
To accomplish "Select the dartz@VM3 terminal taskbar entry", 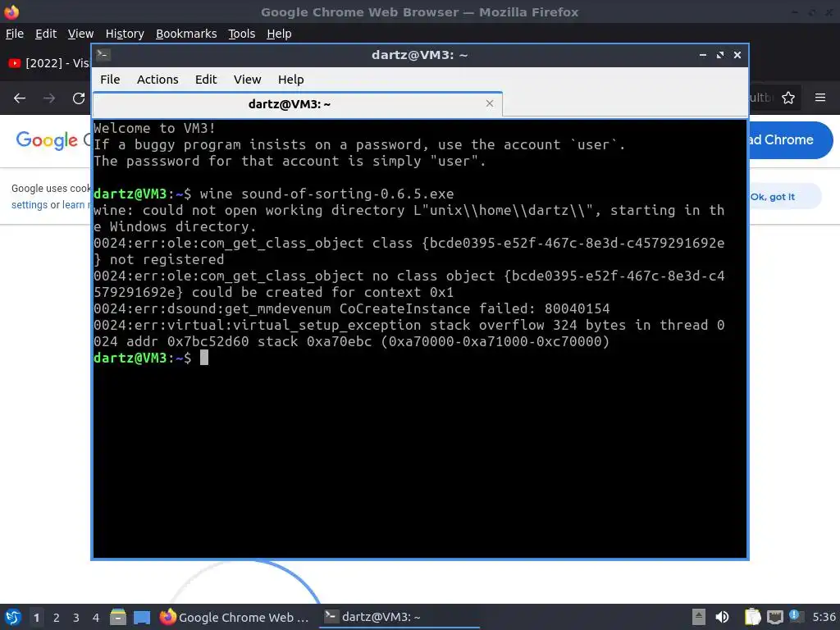I will click(x=399, y=617).
